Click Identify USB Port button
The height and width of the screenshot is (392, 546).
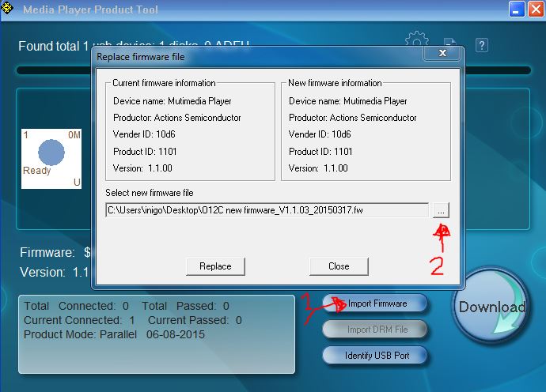tap(377, 355)
